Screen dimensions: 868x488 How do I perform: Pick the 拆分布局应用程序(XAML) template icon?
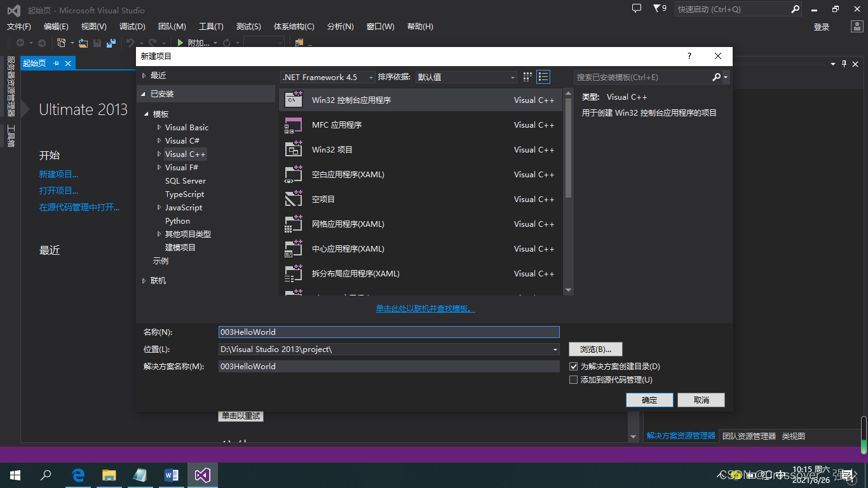(293, 273)
